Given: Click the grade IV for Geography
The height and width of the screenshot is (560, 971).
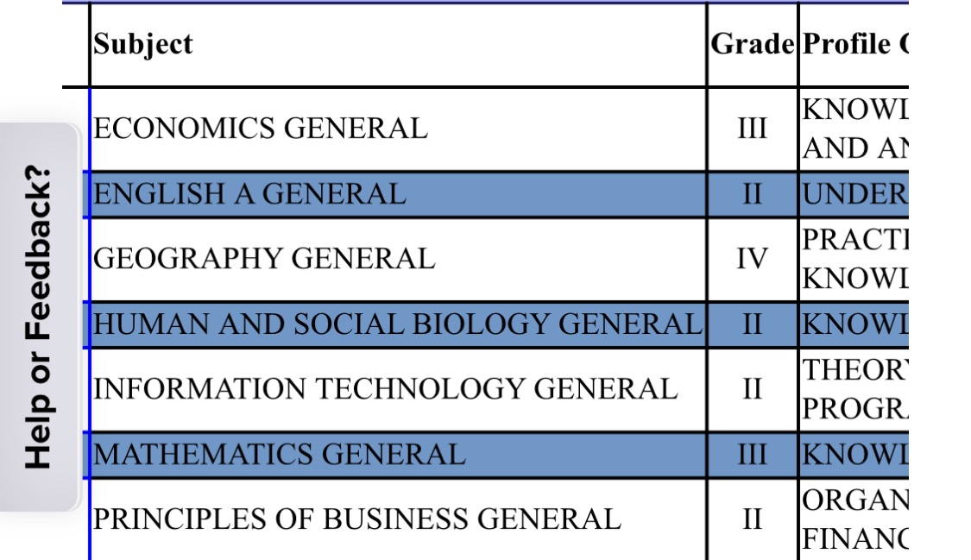Looking at the screenshot, I should click(753, 259).
